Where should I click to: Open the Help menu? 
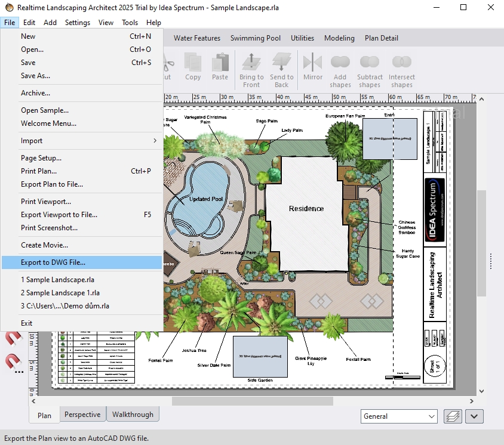tap(153, 23)
